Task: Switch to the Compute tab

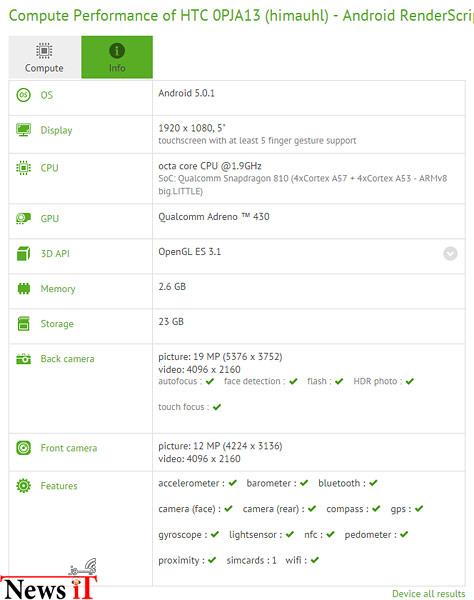Action: tap(44, 57)
